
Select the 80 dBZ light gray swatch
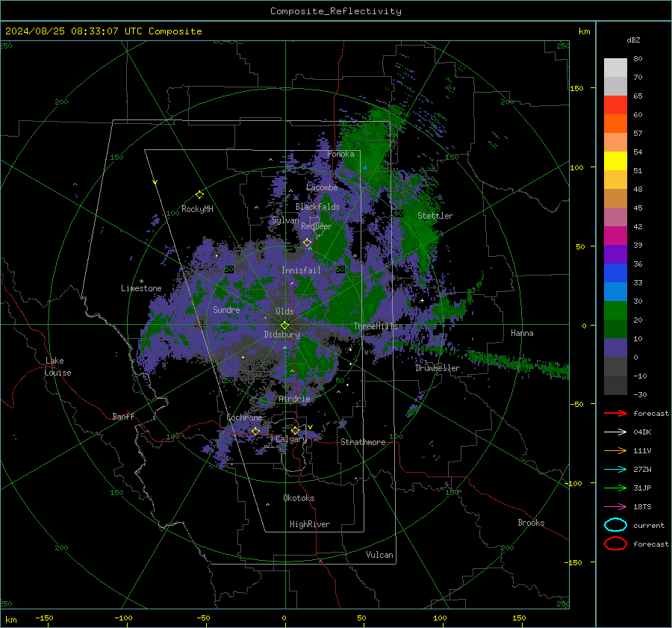(x=615, y=67)
